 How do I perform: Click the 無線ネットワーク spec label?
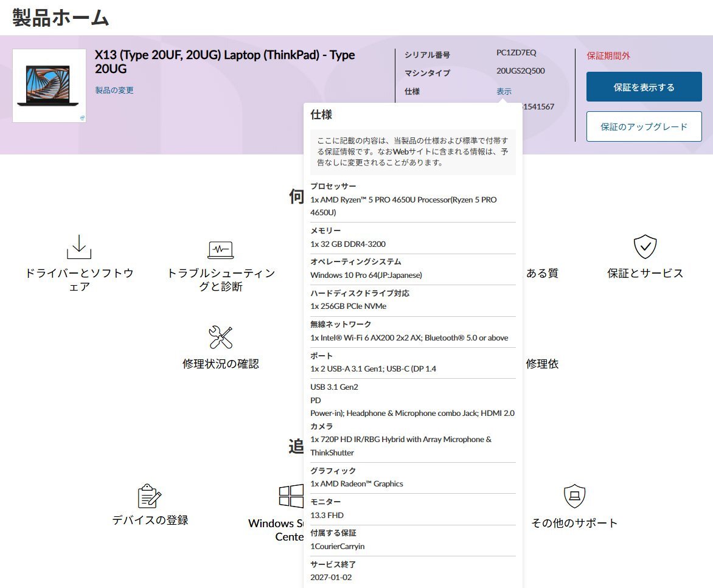point(341,324)
